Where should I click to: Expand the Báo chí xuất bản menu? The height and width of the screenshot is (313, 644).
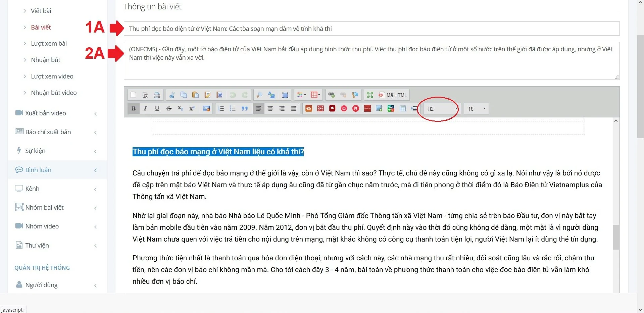pos(57,132)
